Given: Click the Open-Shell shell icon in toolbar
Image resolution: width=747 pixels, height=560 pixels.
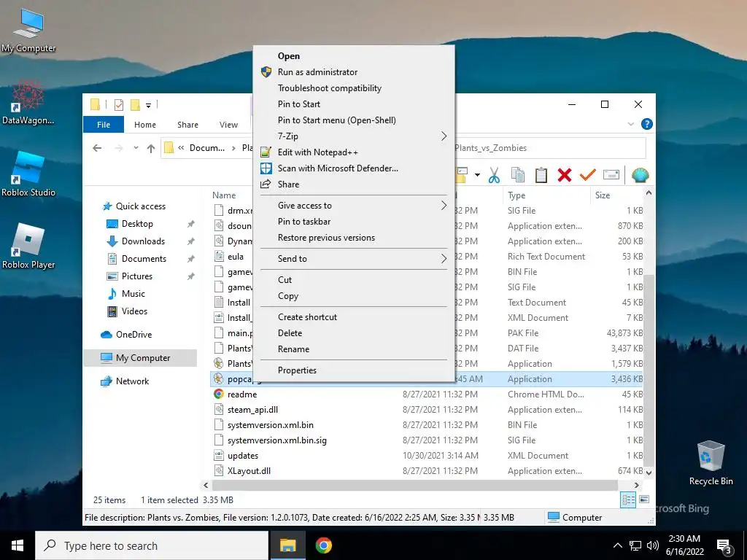Looking at the screenshot, I should 640,175.
